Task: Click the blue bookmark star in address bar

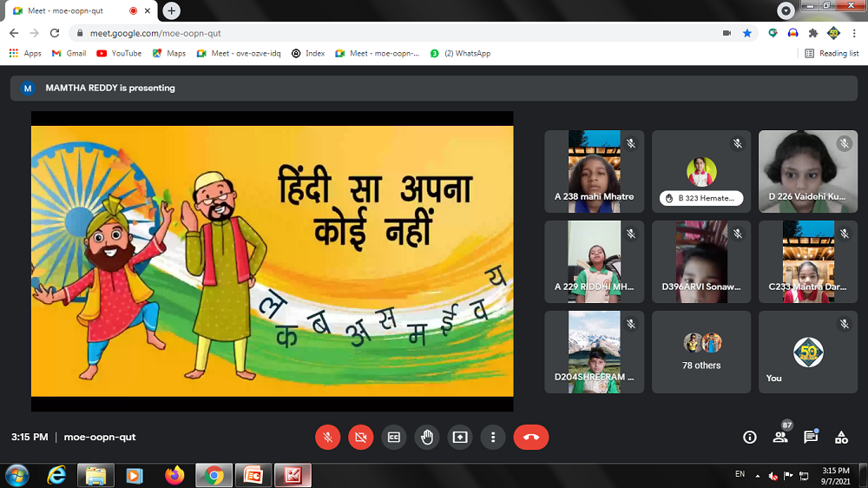Action: pyautogui.click(x=747, y=33)
